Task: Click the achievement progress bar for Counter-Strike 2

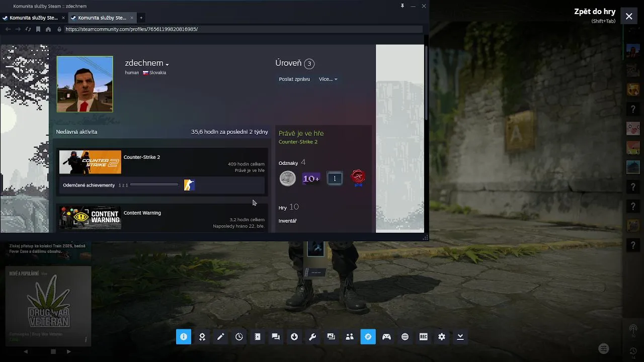Action: click(154, 185)
